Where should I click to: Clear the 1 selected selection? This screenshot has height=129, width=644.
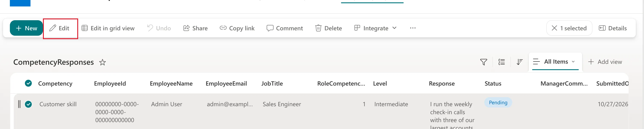tap(569, 28)
